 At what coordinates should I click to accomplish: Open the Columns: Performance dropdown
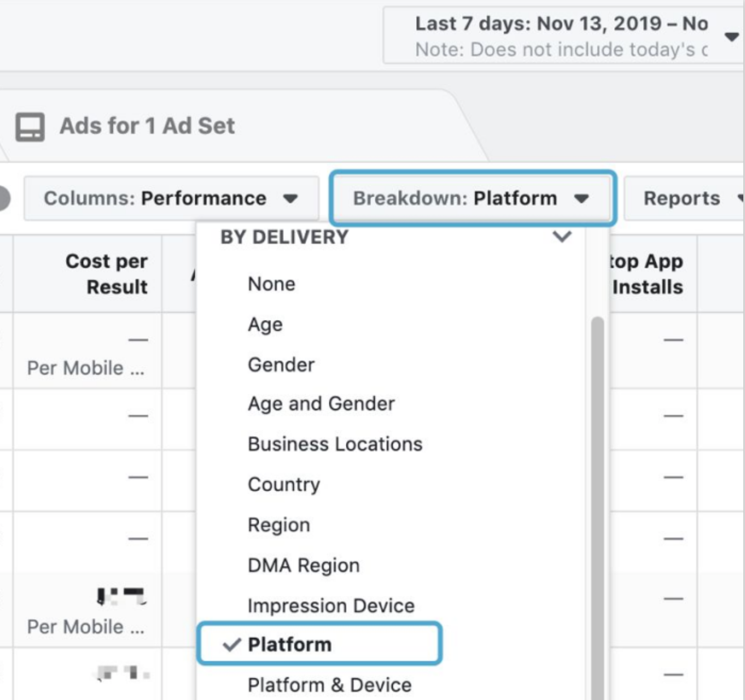[171, 198]
